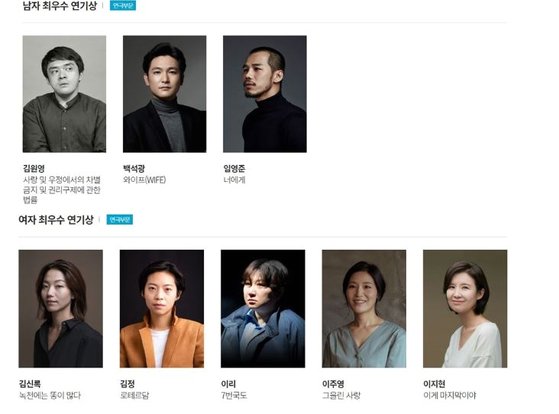Open 김신록 nominee photo
The height and width of the screenshot is (414, 559).
(61, 308)
